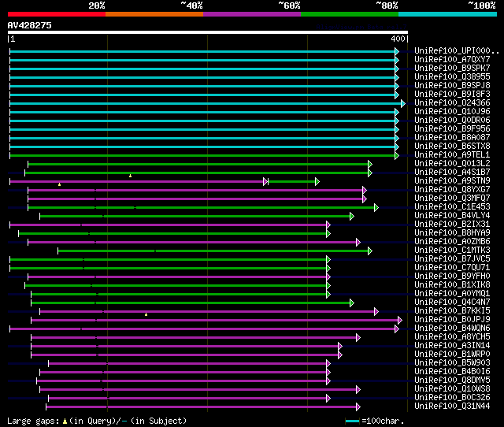Screen dimensions: 504x427
Task: Click the purple ~60% identity legend segment
Action: tap(252, 14)
